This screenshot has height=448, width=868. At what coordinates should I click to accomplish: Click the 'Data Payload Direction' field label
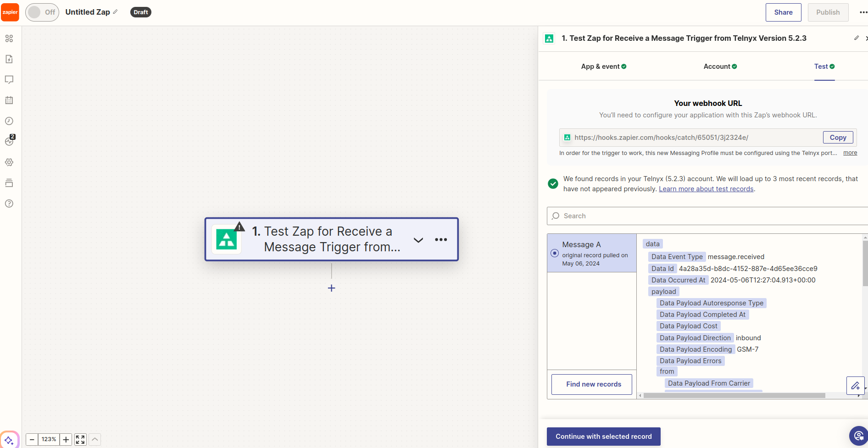tap(695, 338)
